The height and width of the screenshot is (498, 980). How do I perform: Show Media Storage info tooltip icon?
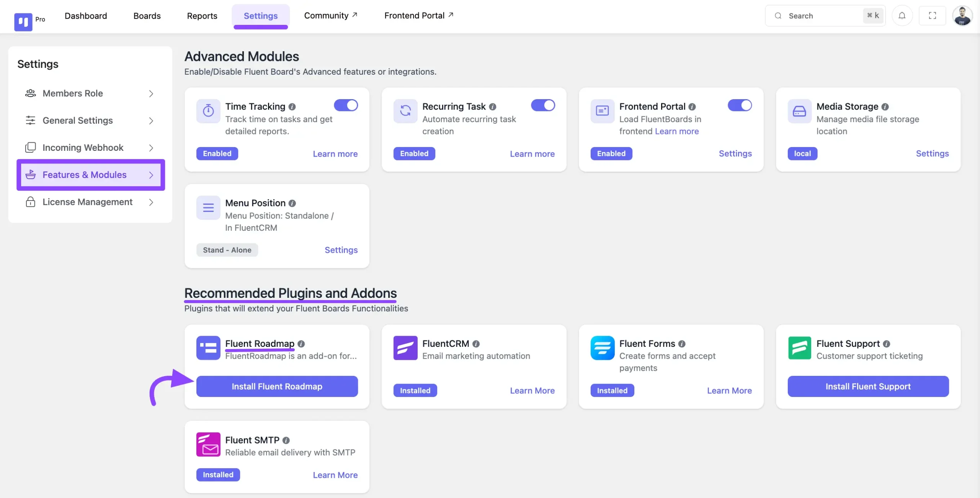[x=885, y=107]
